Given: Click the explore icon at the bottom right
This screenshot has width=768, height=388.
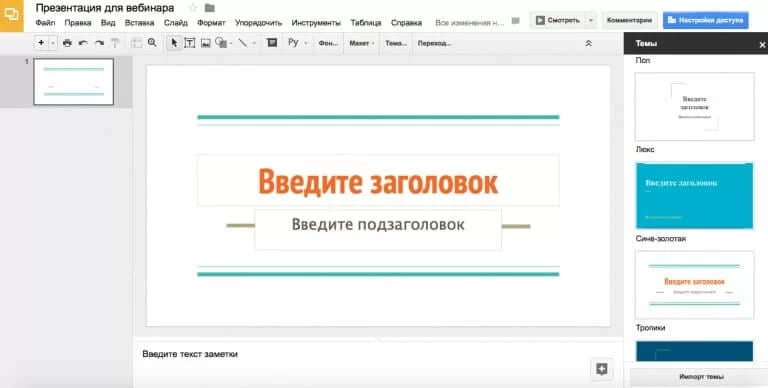Looking at the screenshot, I should click(x=602, y=369).
